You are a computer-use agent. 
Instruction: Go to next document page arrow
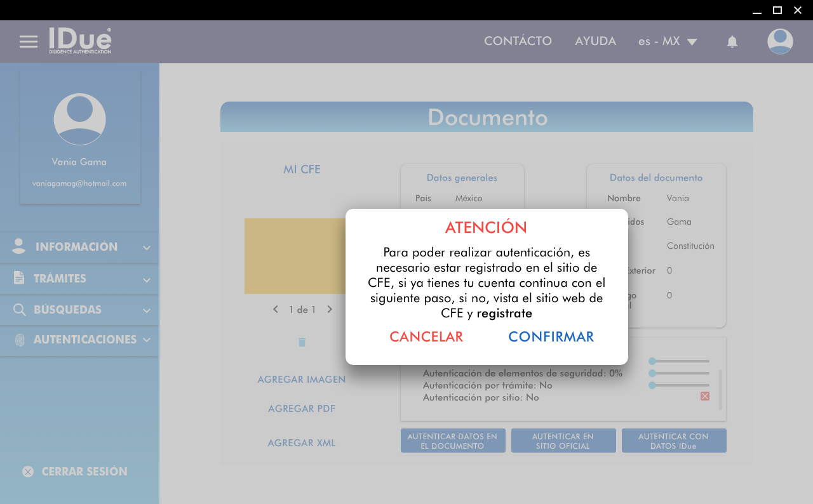[x=330, y=310]
